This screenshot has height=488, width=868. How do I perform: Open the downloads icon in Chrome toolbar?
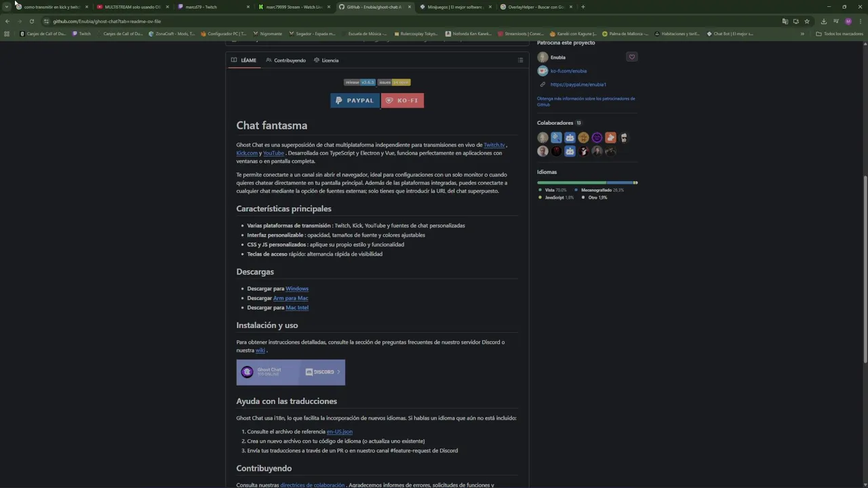click(x=825, y=21)
